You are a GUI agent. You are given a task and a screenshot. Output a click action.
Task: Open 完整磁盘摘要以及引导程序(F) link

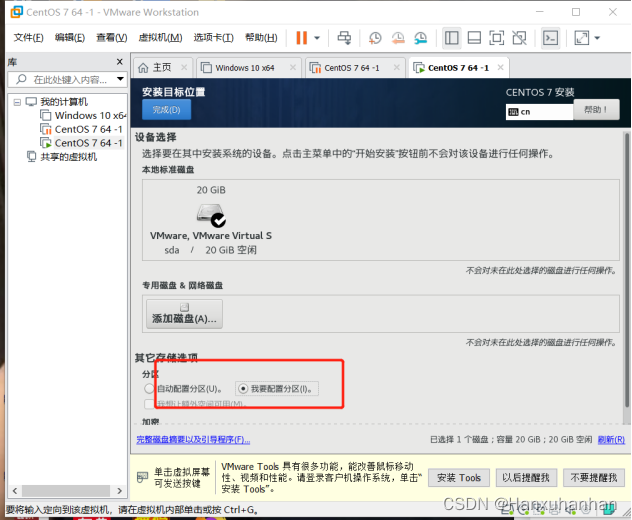[193, 440]
